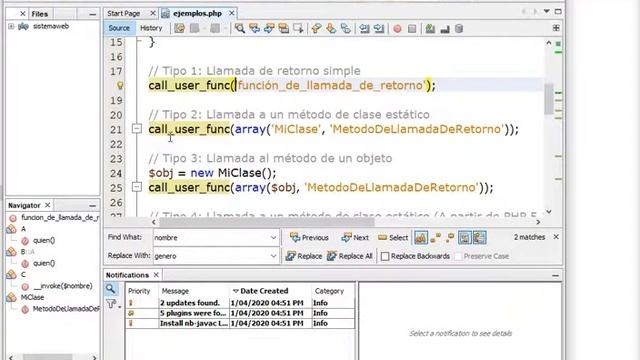640x360 pixels.
Task: Select the 'Install nb-javac L...' notification row
Action: click(240, 323)
